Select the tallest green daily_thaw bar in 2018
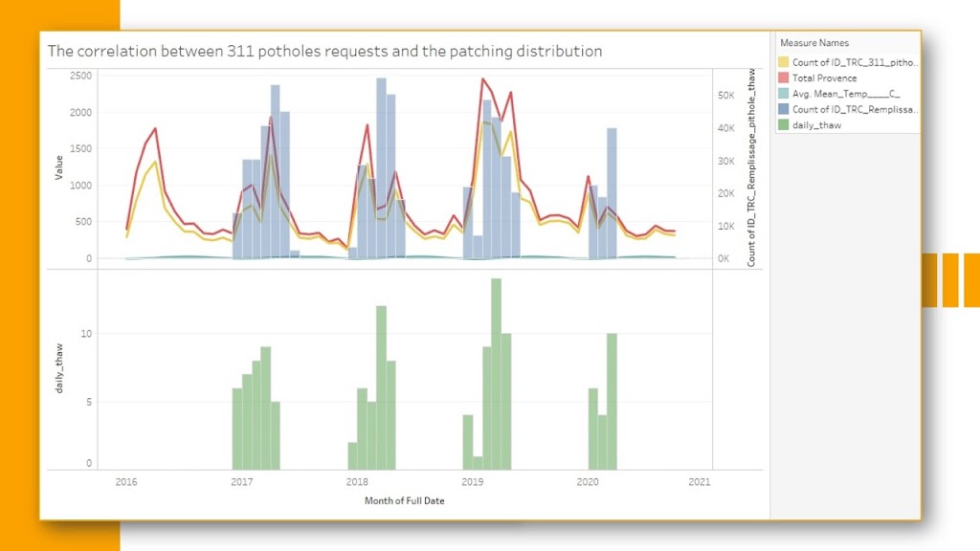This screenshot has width=980, height=551. pos(381,387)
